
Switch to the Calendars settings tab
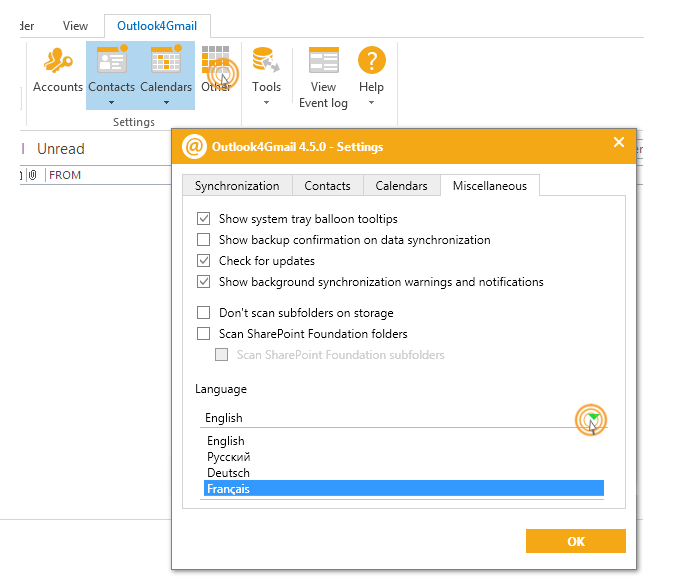pyautogui.click(x=401, y=186)
